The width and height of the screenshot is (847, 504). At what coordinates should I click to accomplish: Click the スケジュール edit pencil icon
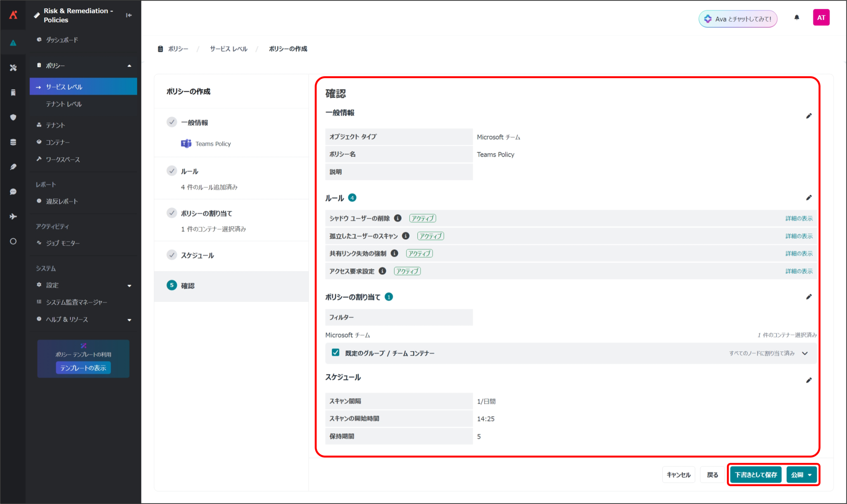809,380
